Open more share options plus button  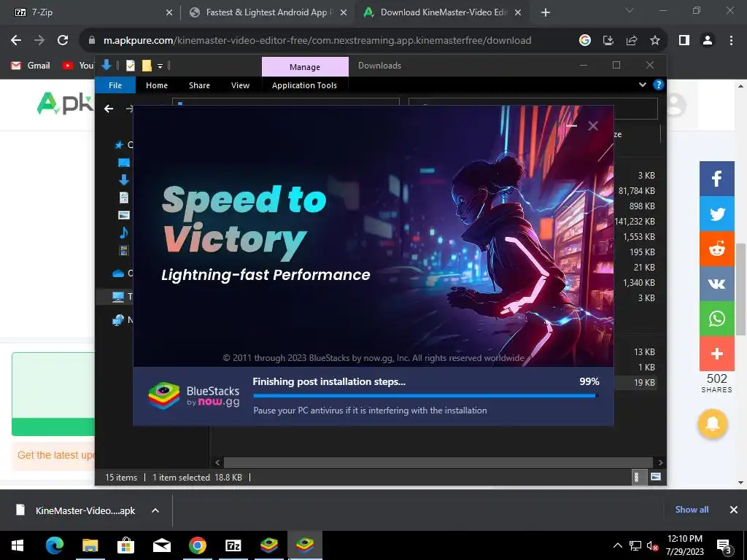(x=716, y=354)
